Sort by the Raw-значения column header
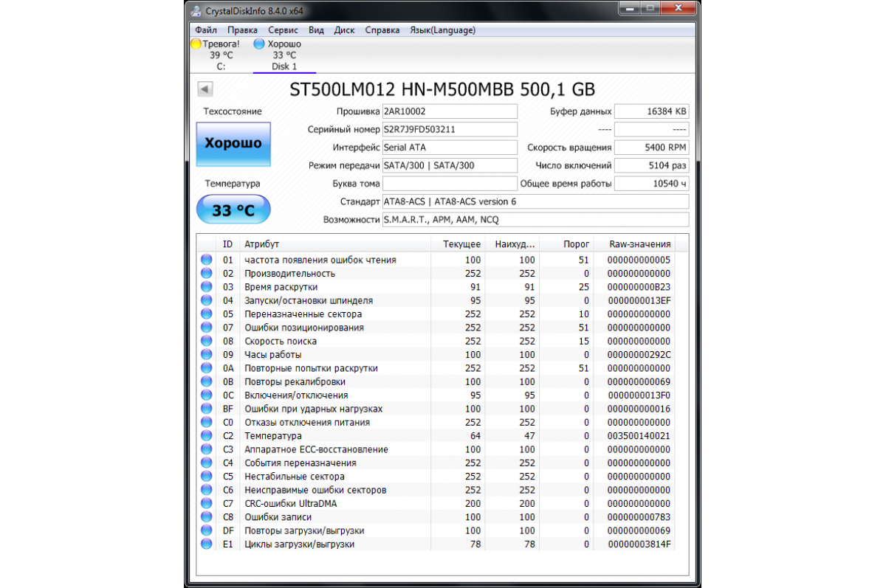Screen dimensions: 886x588 pos(635,244)
